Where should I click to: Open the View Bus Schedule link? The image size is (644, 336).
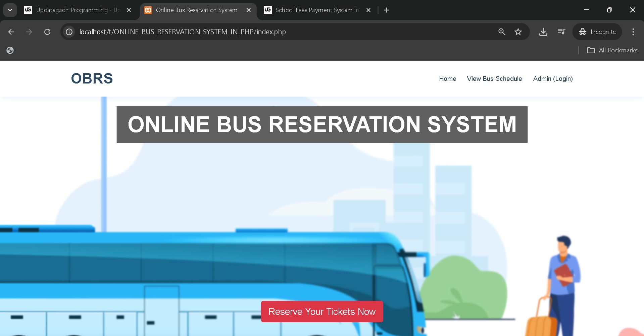(x=494, y=78)
